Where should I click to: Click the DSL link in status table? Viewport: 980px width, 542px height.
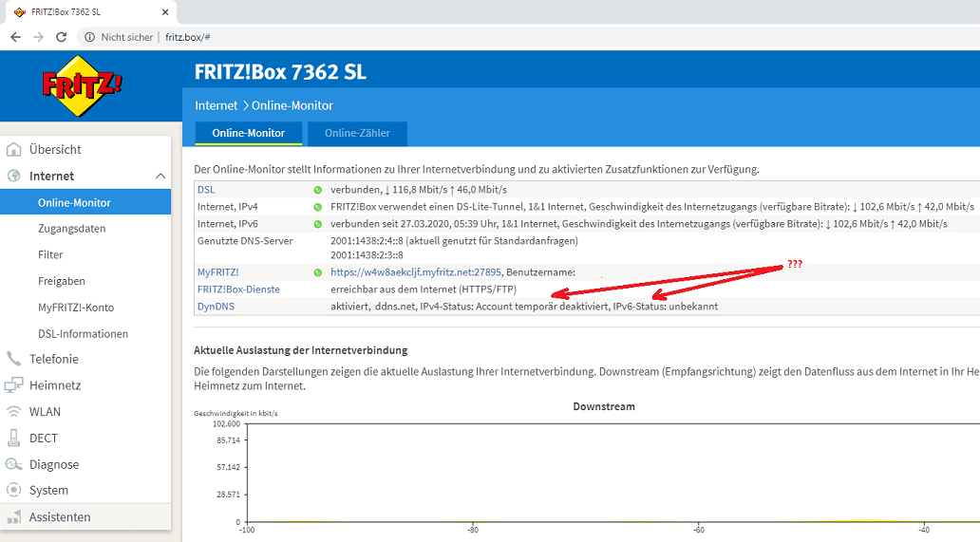click(x=206, y=189)
